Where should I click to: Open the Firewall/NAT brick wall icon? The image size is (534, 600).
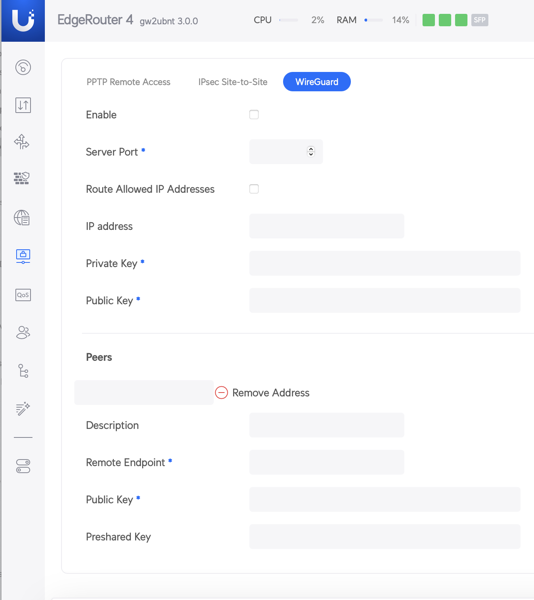coord(22,178)
